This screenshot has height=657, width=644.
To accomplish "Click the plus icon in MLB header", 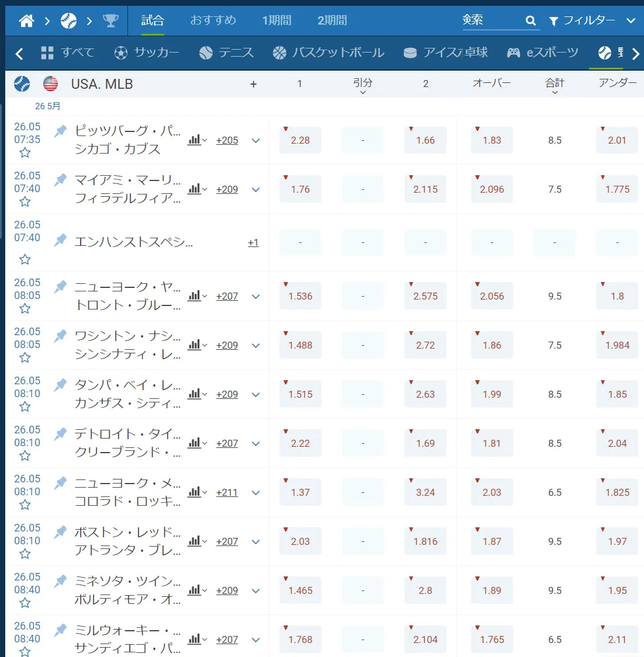I will pyautogui.click(x=253, y=84).
